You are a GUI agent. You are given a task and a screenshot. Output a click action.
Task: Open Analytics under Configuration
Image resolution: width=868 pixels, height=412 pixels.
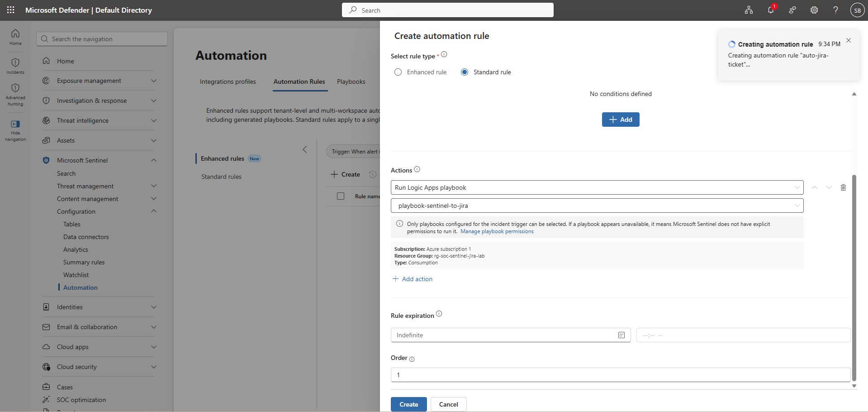[76, 249]
